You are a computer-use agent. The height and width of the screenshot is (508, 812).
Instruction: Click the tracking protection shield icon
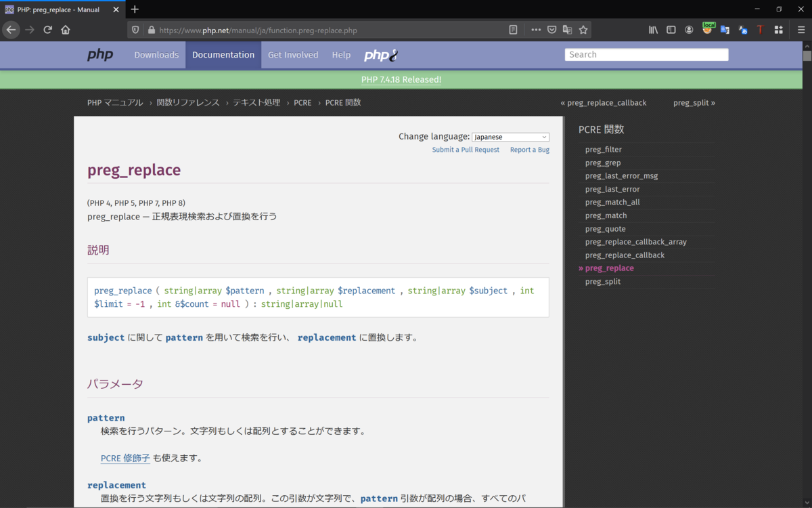pos(135,30)
